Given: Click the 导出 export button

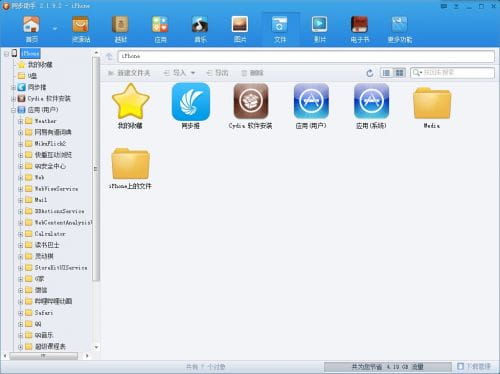Looking at the screenshot, I should pyautogui.click(x=217, y=73).
